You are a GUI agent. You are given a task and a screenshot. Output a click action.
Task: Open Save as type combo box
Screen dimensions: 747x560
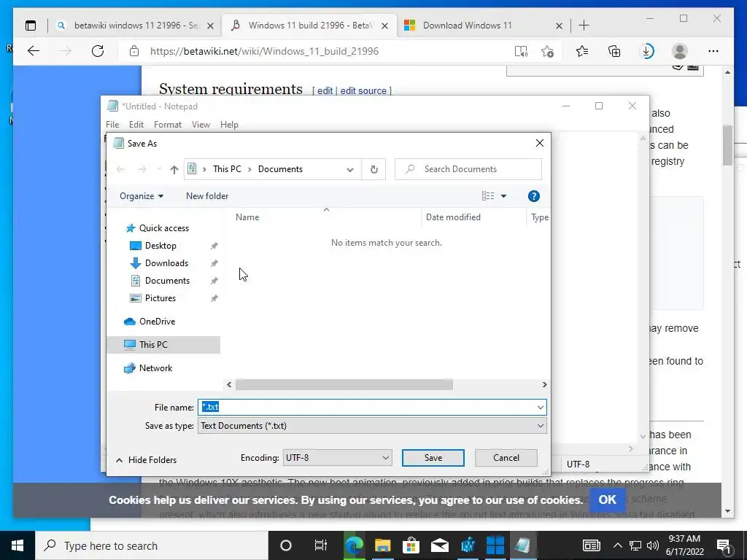372,426
